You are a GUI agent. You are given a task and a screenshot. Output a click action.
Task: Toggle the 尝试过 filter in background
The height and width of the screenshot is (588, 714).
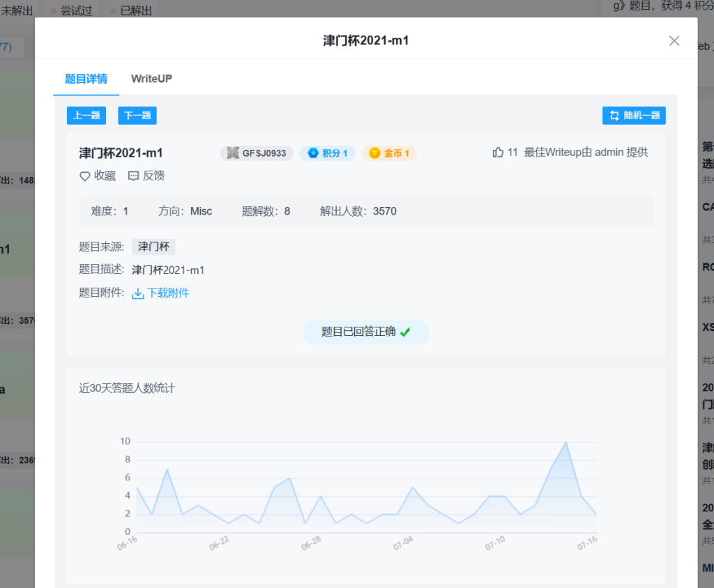click(75, 11)
